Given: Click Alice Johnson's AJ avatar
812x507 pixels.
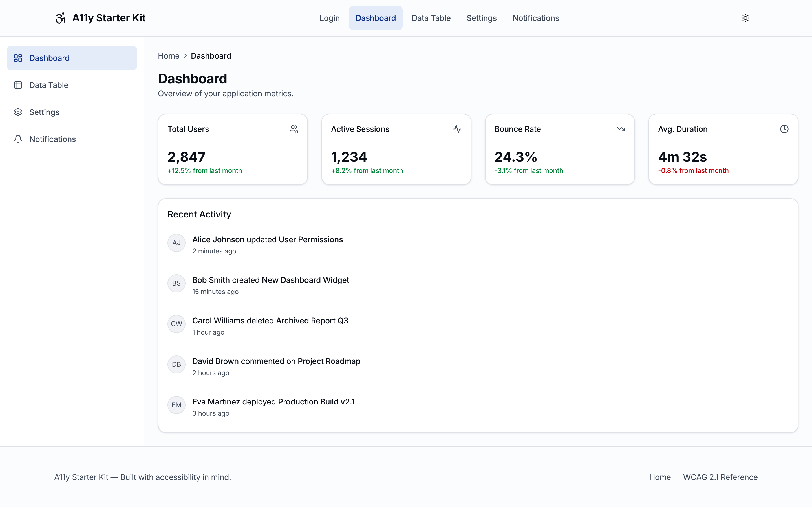Looking at the screenshot, I should [x=176, y=243].
